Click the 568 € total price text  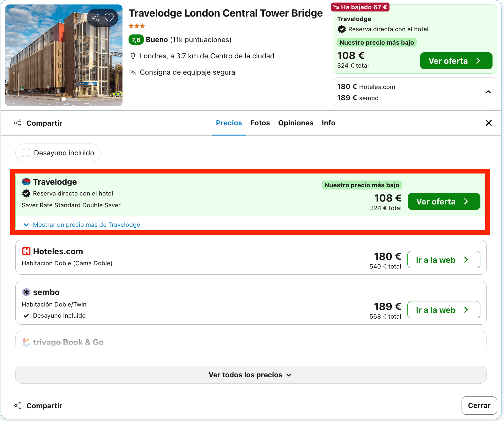(x=385, y=316)
